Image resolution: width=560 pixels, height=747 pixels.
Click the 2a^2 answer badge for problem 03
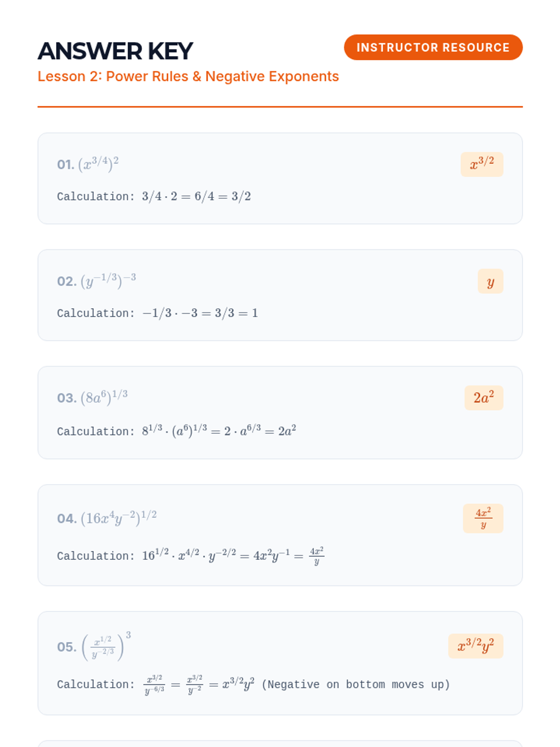pyautogui.click(x=483, y=398)
